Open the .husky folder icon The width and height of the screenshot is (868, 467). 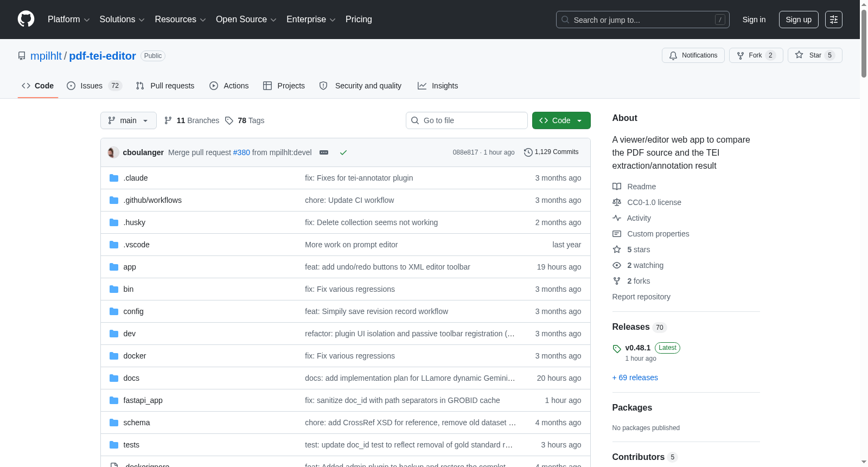point(114,222)
